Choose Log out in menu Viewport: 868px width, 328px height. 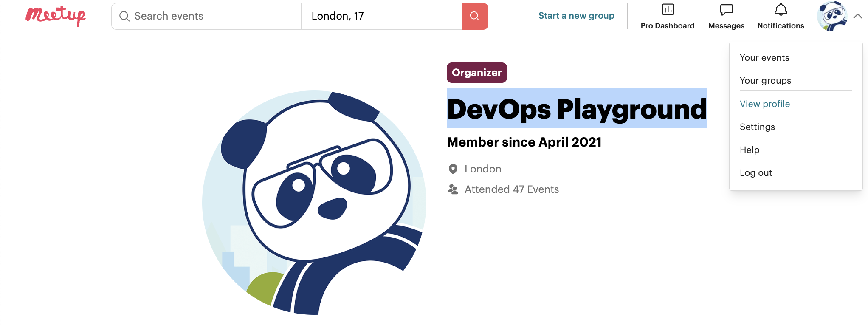pos(756,173)
